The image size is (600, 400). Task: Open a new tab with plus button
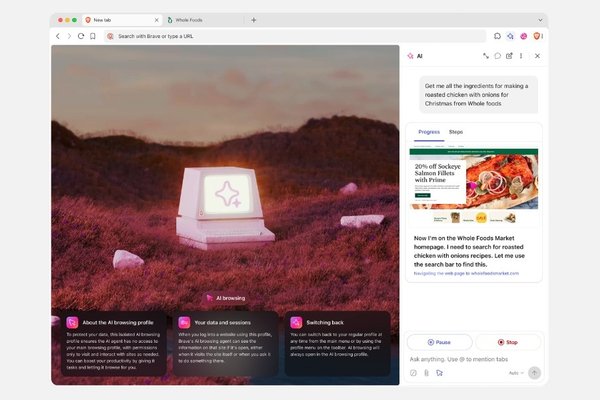[x=254, y=20]
